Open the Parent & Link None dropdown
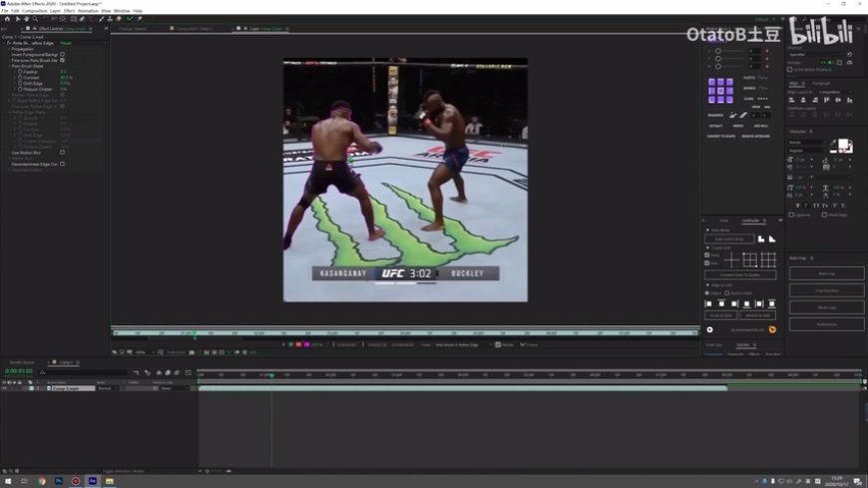 pos(174,388)
